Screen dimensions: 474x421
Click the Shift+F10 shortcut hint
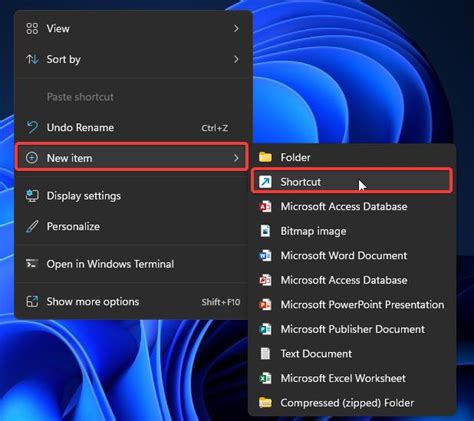(x=221, y=302)
